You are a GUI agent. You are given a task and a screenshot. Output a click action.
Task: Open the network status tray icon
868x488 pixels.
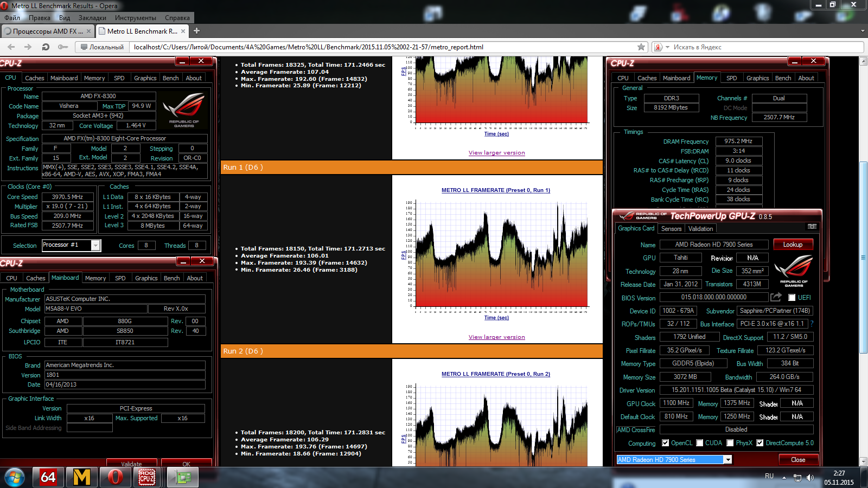(797, 478)
